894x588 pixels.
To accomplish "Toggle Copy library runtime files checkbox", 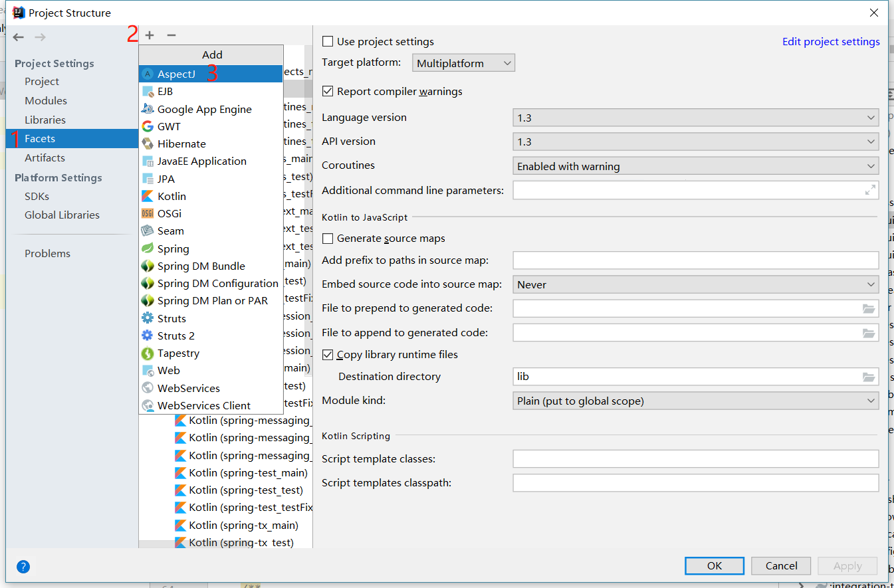I will click(x=328, y=355).
